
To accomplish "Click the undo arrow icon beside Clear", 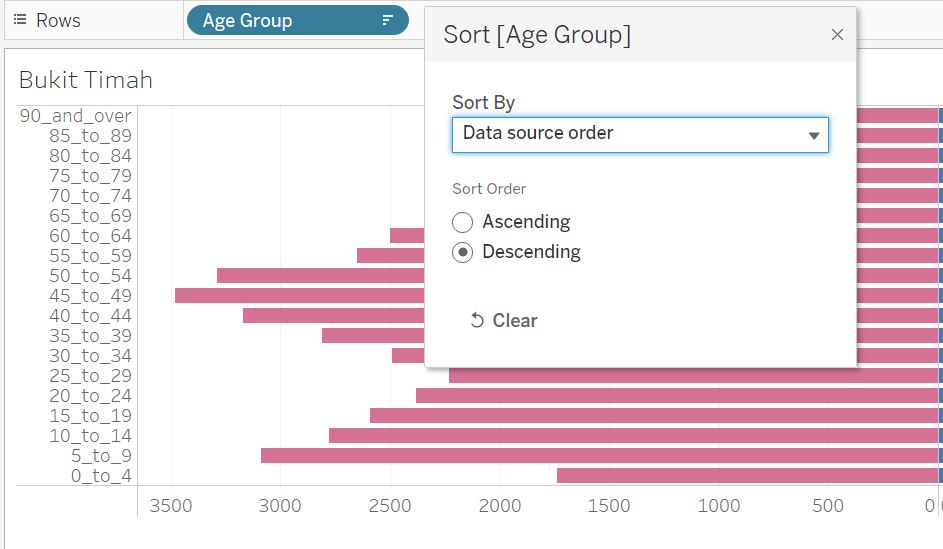I will pos(477,321).
